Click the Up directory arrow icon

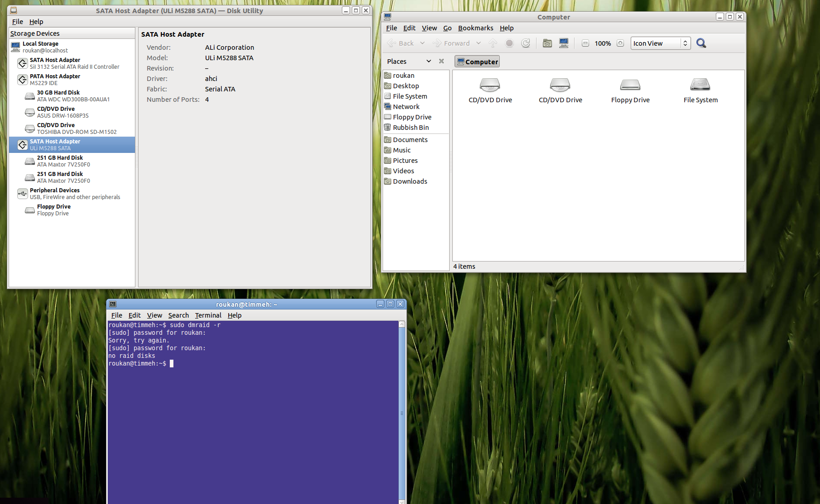[493, 43]
